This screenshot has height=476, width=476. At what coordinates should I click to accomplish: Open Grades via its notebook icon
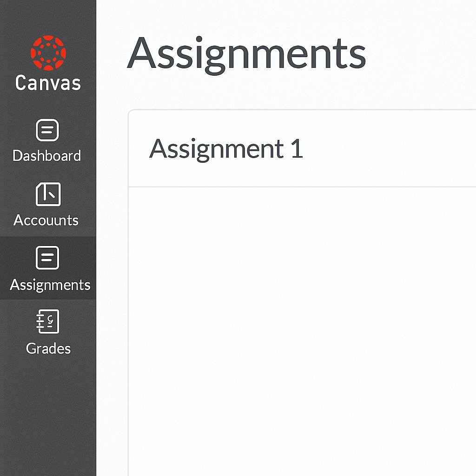(48, 321)
